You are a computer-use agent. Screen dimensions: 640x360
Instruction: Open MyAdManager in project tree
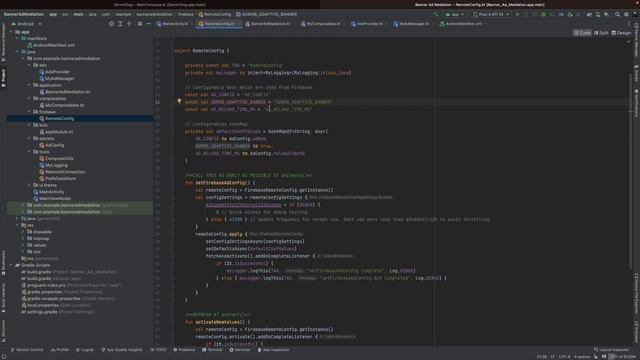(60, 78)
